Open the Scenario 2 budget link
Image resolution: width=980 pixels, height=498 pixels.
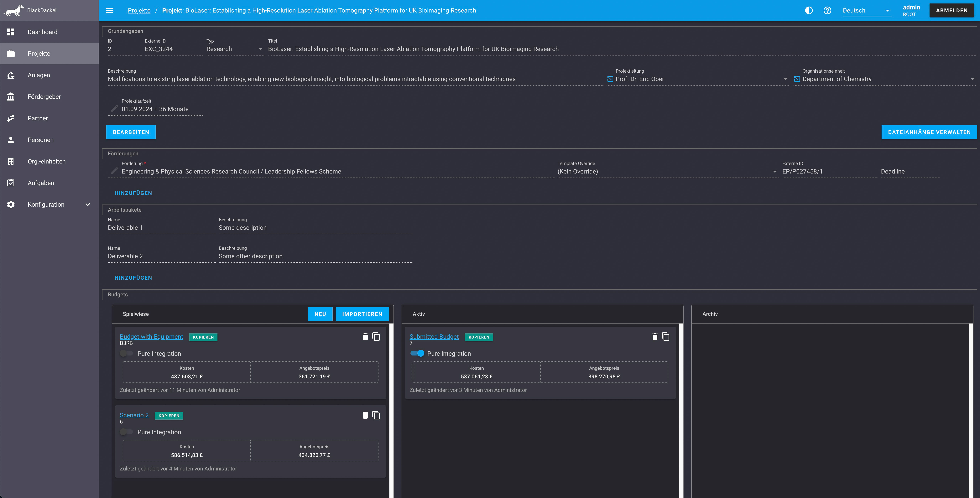[134, 415]
